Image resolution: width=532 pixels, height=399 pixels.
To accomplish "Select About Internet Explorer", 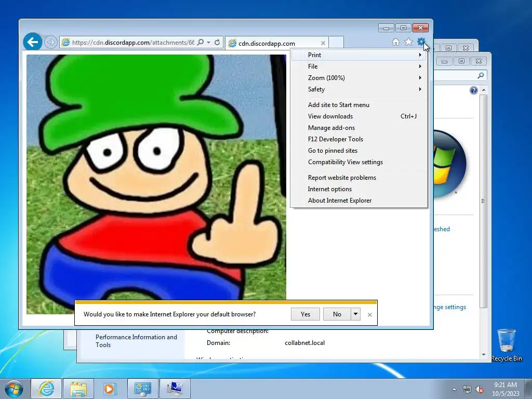I will [x=359, y=201].
